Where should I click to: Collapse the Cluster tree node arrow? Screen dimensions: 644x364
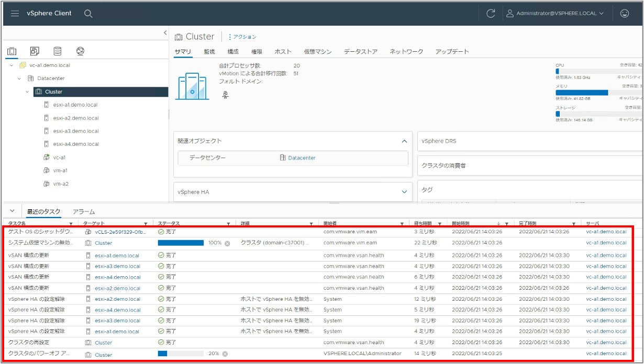tap(28, 92)
